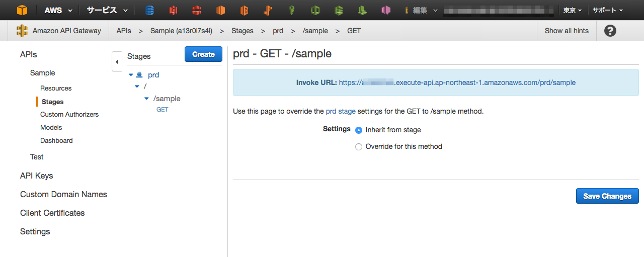644x257 pixels.
Task: Go to Resources in the sidebar
Action: tap(56, 88)
